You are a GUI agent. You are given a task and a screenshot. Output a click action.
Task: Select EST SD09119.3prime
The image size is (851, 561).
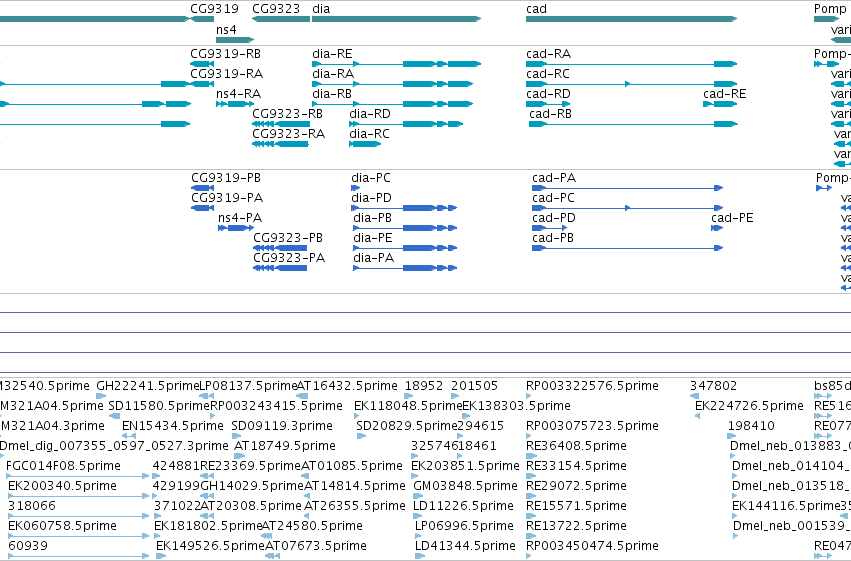[282, 426]
